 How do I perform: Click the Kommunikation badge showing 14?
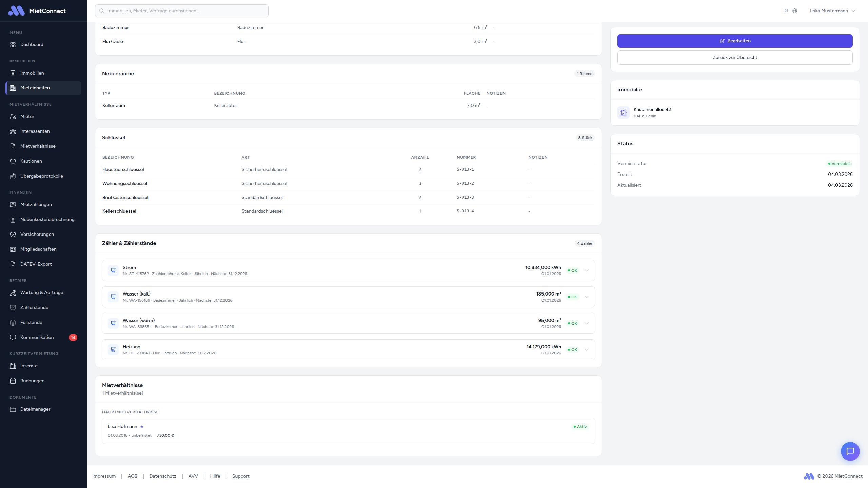tap(73, 338)
